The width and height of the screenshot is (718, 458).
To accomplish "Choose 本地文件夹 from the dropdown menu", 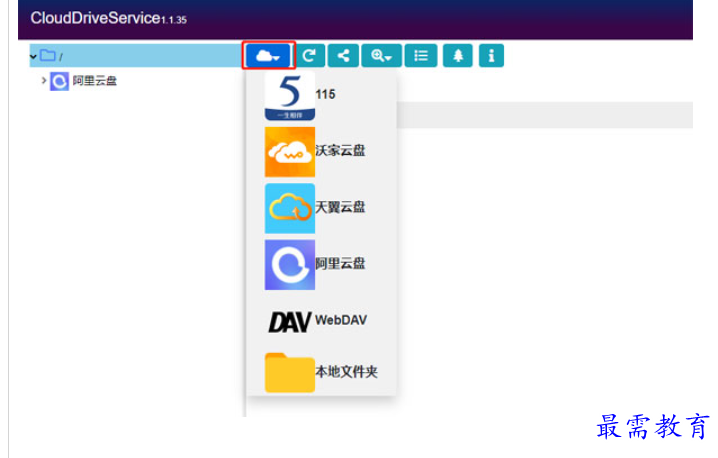I will pos(347,371).
